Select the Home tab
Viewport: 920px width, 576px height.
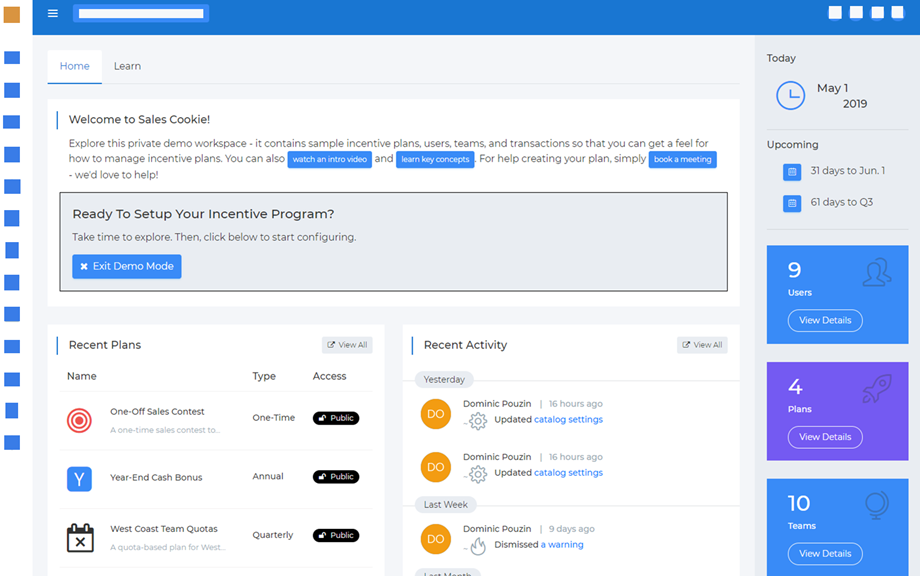click(74, 66)
